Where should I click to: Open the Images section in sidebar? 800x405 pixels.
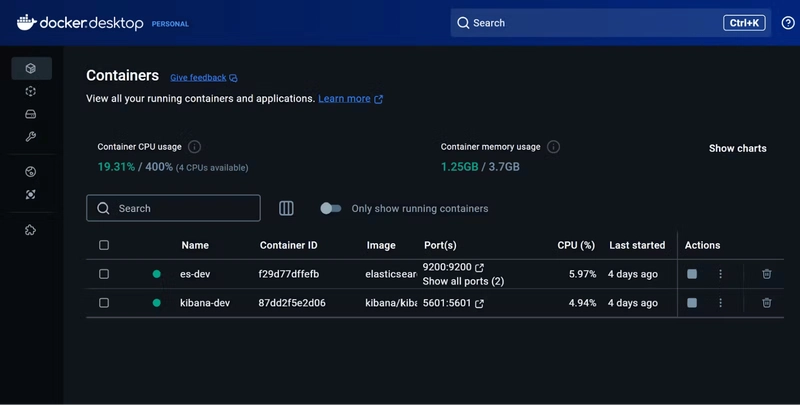pyautogui.click(x=31, y=91)
